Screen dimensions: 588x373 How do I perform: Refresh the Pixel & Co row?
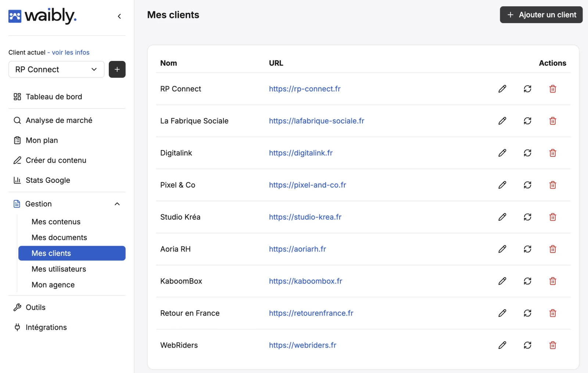click(527, 185)
